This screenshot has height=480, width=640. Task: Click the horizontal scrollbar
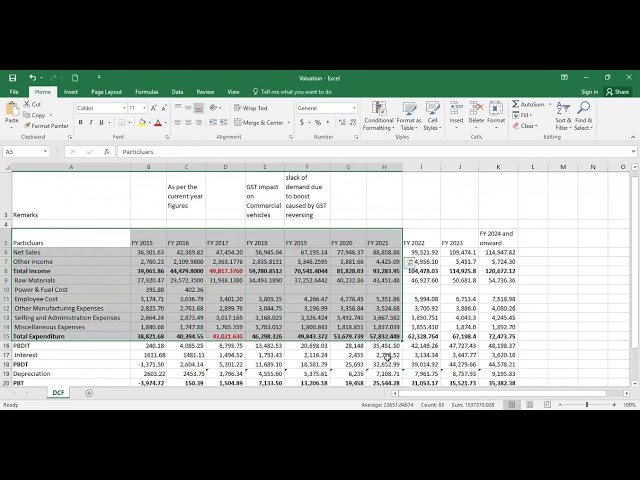click(x=503, y=393)
